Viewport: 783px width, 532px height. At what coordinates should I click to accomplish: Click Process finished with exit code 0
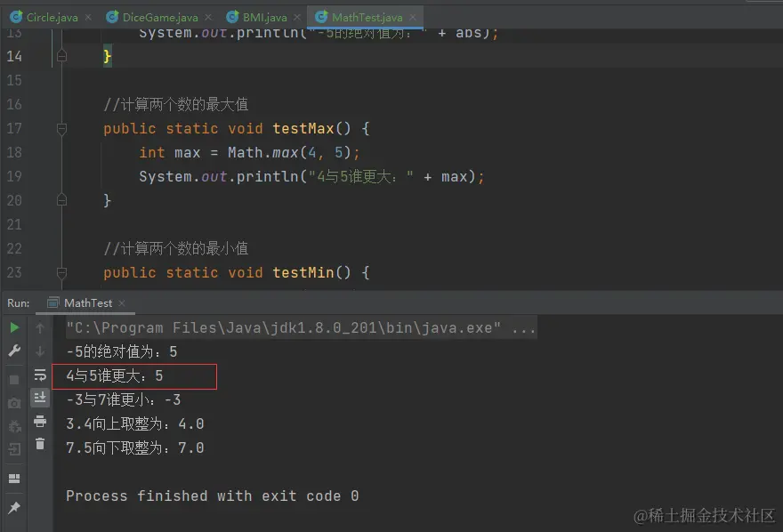click(213, 496)
